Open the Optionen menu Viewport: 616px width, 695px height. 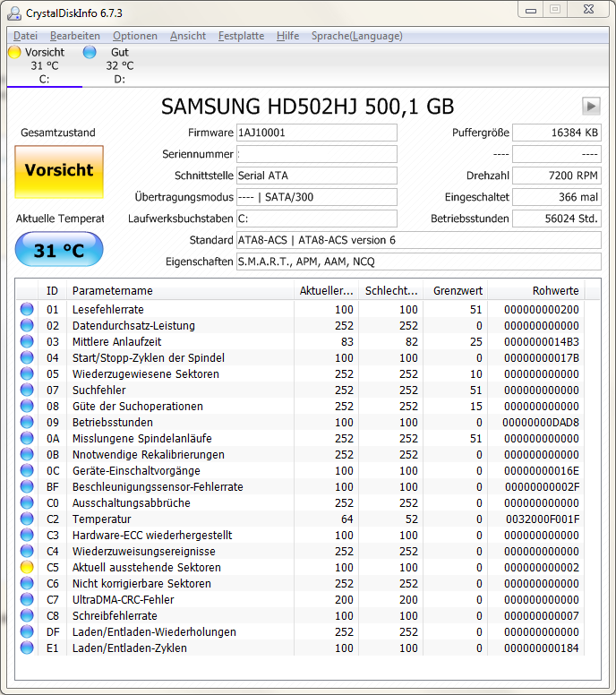pyautogui.click(x=134, y=36)
